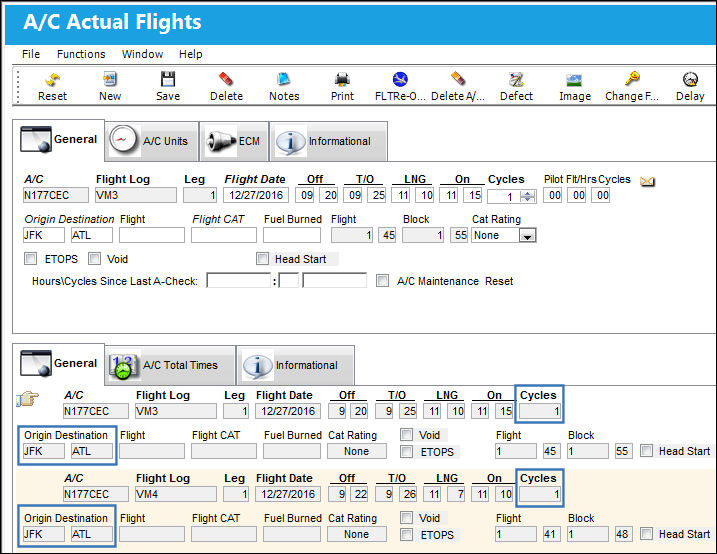The width and height of the screenshot is (717, 554).
Task: Check A/C Maintenance Reset box
Action: click(x=382, y=281)
